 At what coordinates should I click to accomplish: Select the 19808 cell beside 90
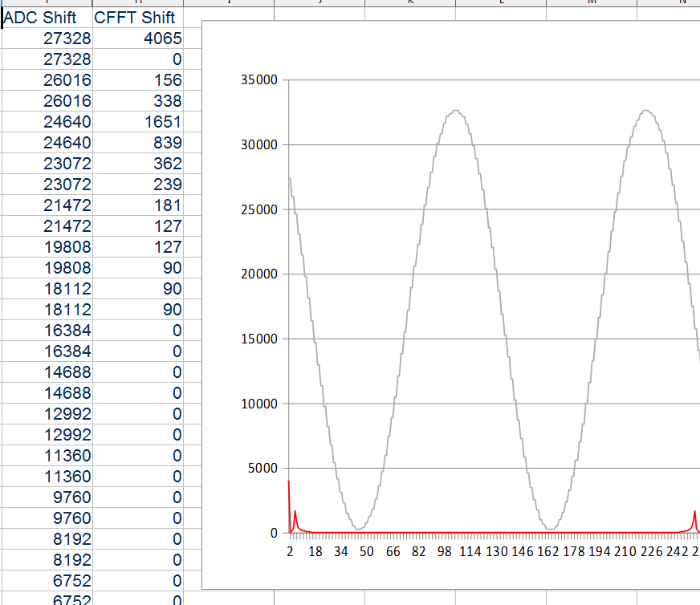(47, 268)
